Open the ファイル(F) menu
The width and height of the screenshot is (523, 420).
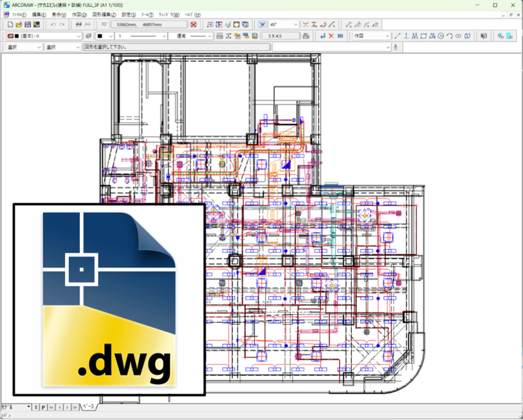point(19,15)
